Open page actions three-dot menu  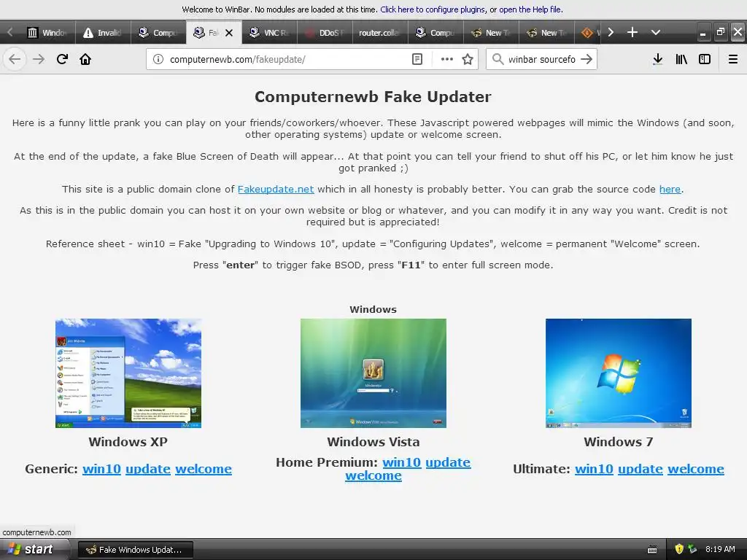447,59
